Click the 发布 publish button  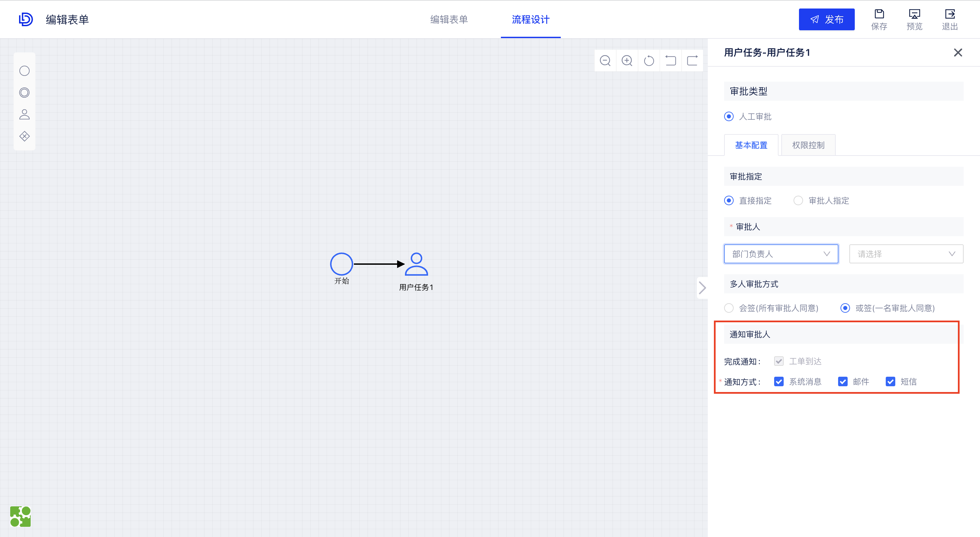click(827, 19)
